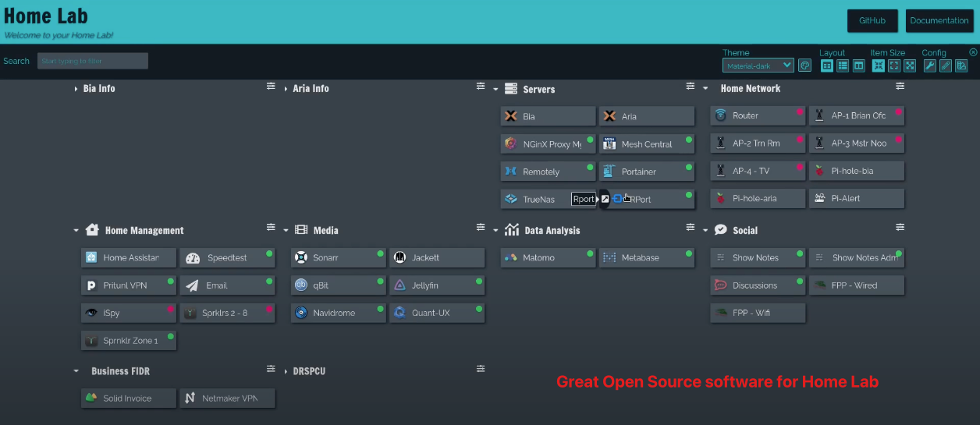Open Media section options menu
The image size is (980, 425).
point(481,227)
